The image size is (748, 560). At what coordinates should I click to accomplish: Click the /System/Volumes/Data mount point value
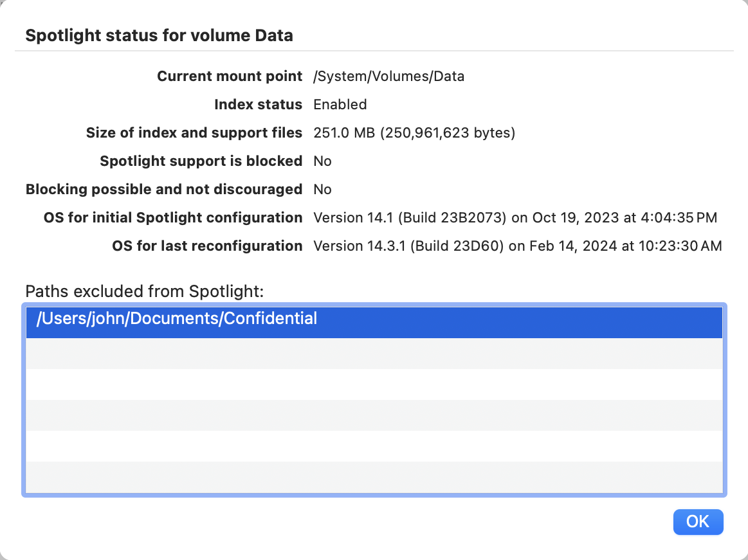click(x=388, y=77)
